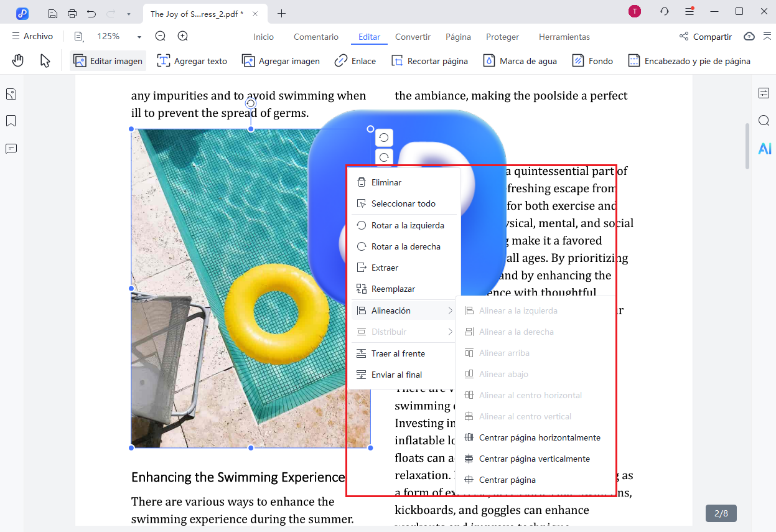
Task: Open the page thumbnails panel
Action: 11,94
